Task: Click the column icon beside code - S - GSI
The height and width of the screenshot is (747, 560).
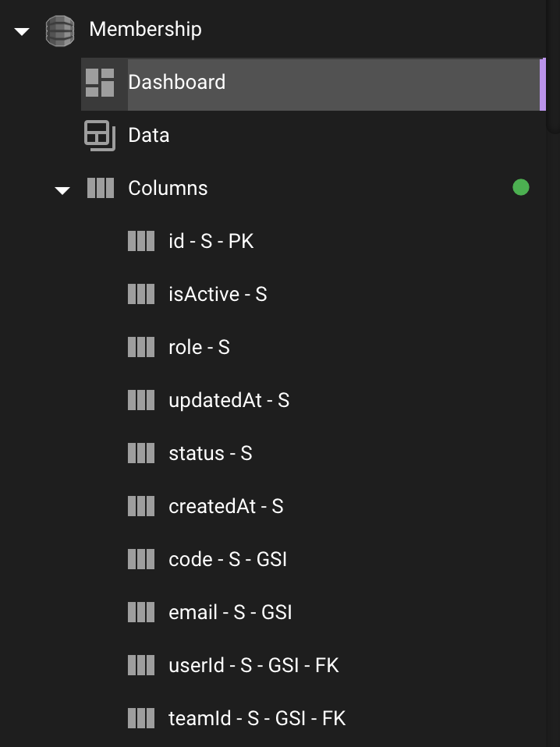Action: [141, 559]
